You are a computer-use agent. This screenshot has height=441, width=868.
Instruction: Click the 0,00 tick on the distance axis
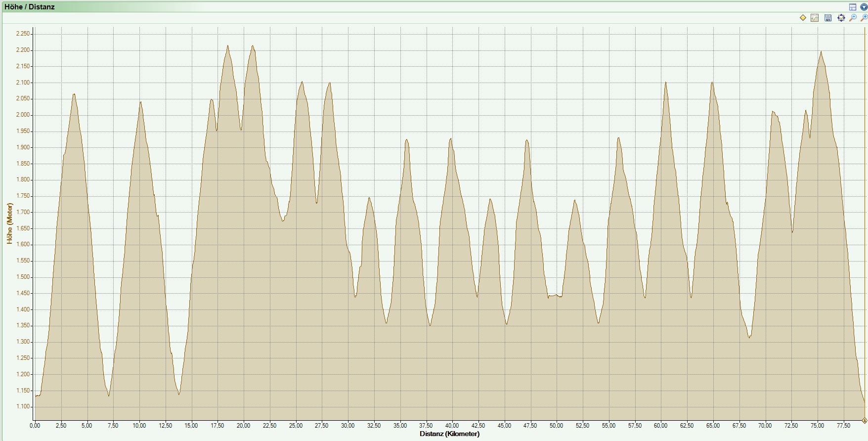pos(35,426)
